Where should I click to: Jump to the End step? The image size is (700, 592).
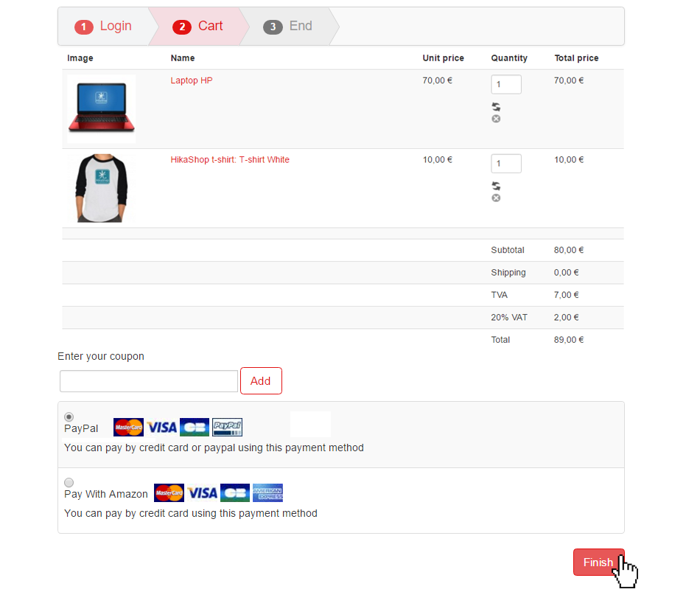pyautogui.click(x=288, y=27)
